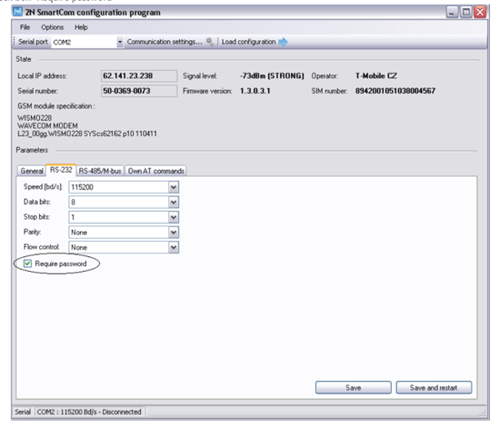Viewport: 500px width, 428px height.
Task: Maximize the SmartCom configuration window
Action: (x=466, y=12)
